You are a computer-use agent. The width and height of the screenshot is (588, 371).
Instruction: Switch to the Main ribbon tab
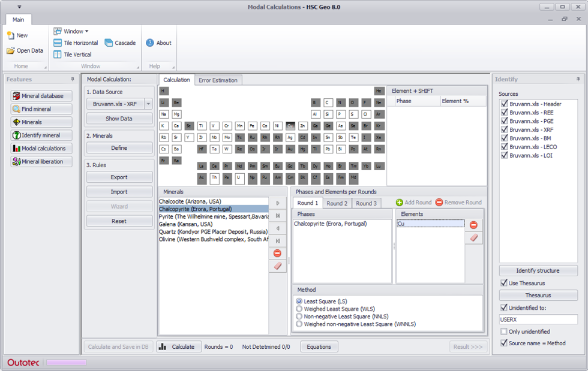[x=19, y=20]
